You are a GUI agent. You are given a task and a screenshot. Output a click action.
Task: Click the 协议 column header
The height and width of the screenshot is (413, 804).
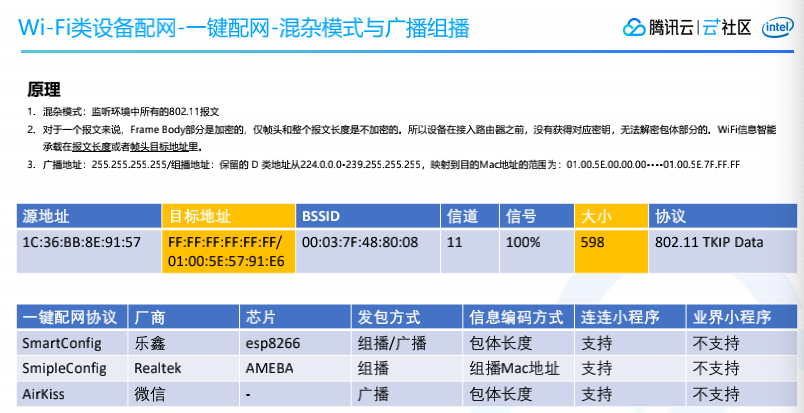tap(723, 216)
